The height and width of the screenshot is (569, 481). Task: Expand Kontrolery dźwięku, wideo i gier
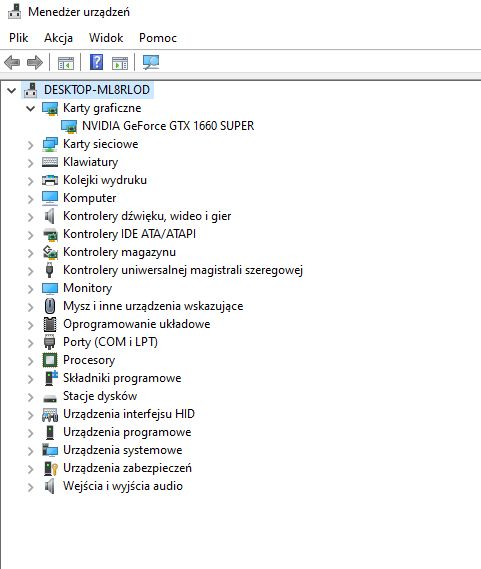[30, 217]
